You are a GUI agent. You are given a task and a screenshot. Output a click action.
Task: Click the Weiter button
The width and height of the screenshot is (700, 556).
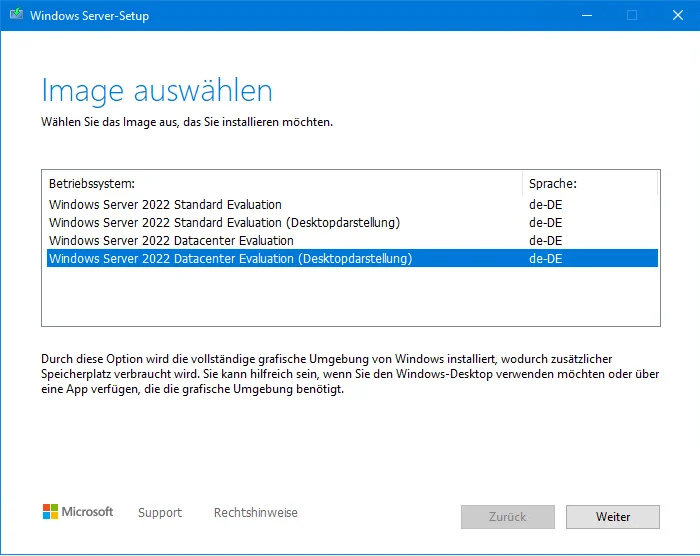coord(612,517)
